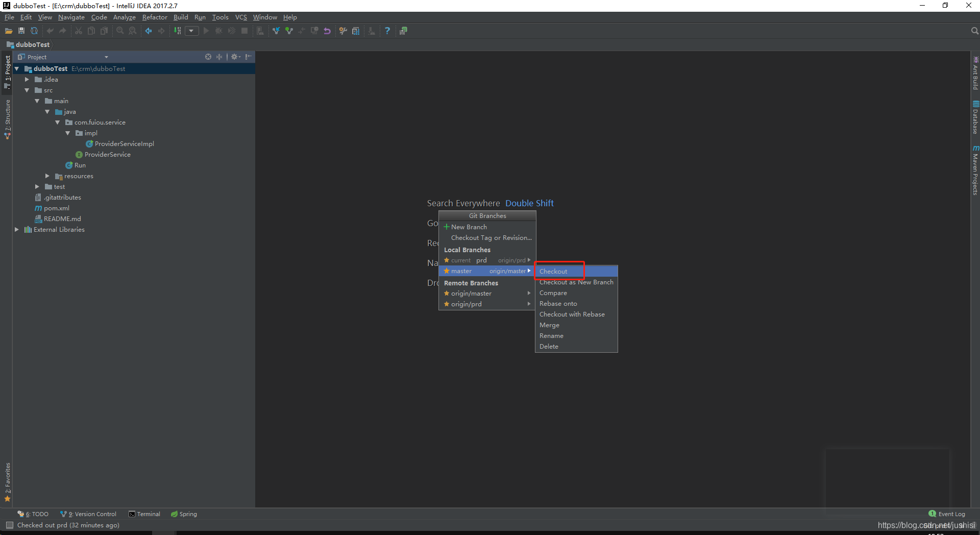Toggle the 1: Project side tab
The image size is (980, 535).
[x=7, y=72]
